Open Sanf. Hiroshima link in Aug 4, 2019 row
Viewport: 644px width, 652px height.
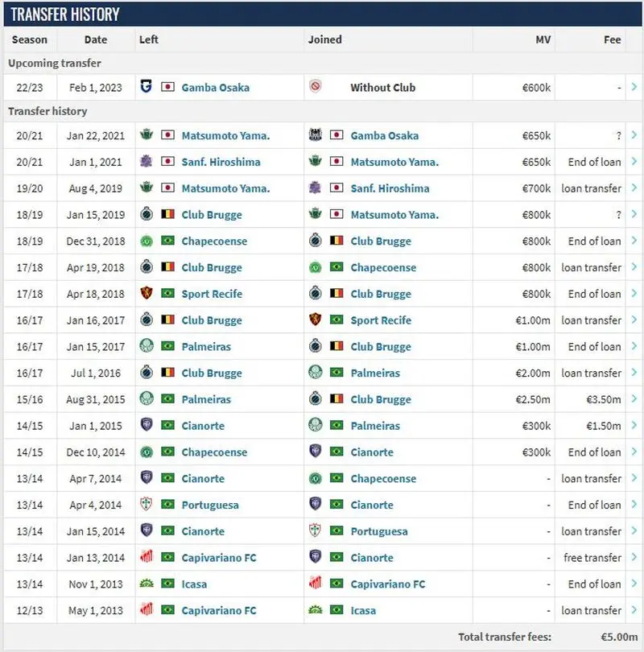(390, 188)
